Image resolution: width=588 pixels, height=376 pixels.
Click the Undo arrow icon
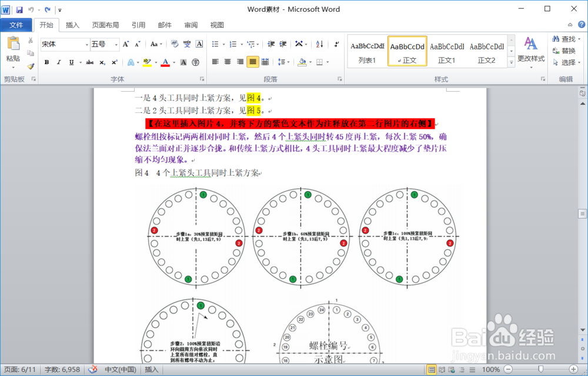pos(31,10)
